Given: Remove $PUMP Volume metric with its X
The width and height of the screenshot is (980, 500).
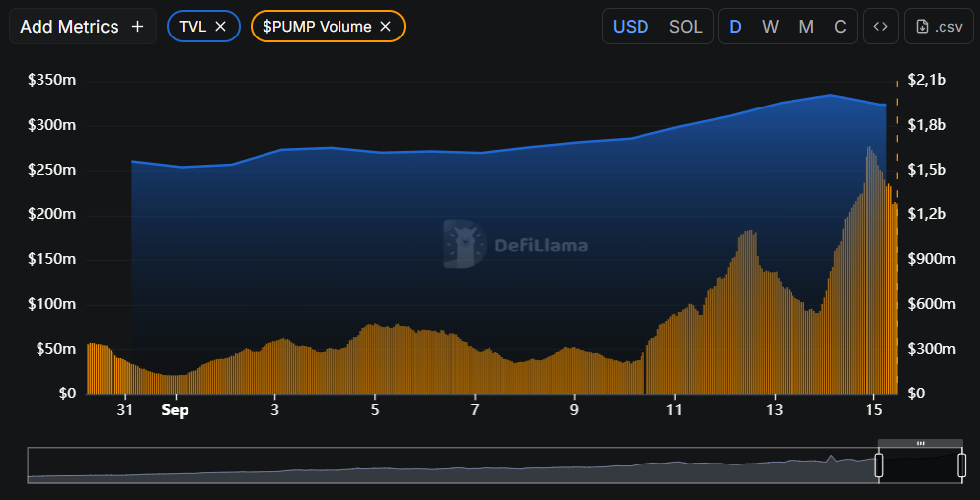Looking at the screenshot, I should 386,27.
